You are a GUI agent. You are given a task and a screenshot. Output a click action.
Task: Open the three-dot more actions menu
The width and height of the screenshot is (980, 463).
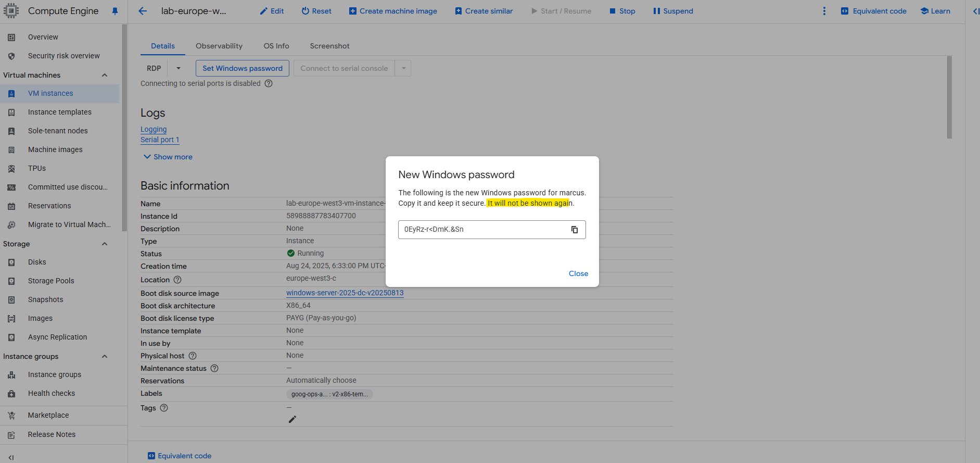click(824, 11)
